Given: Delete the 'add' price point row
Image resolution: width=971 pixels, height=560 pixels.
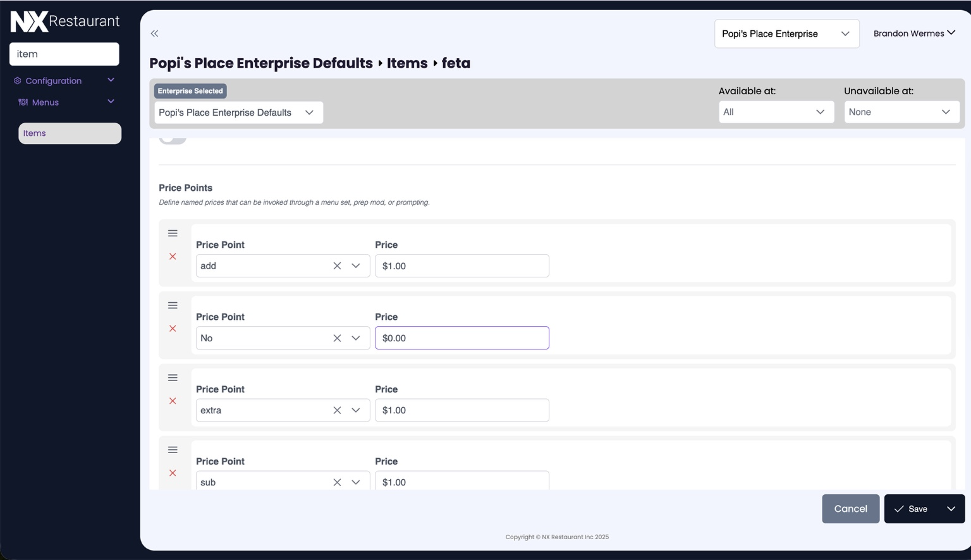Looking at the screenshot, I should click(x=173, y=257).
